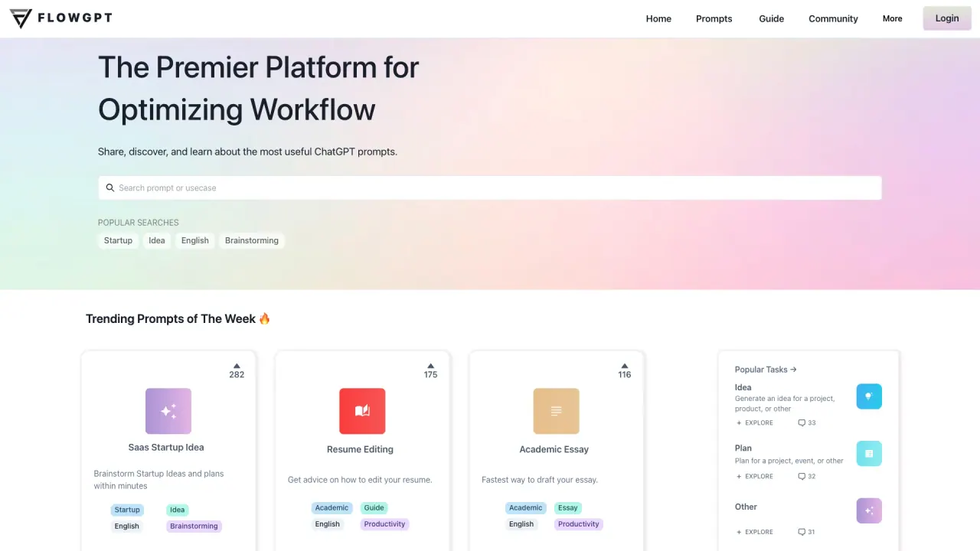Click Academic tag on Academic Essay card
980x551 pixels.
pyautogui.click(x=526, y=507)
